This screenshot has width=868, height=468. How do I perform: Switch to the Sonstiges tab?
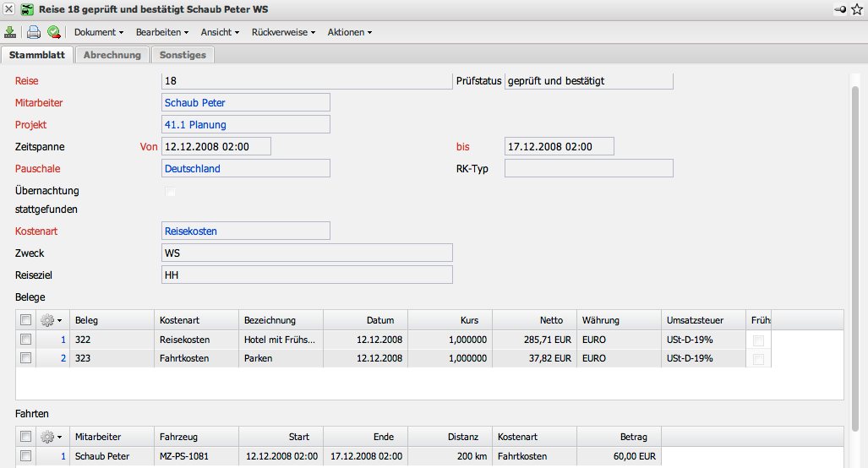tap(183, 55)
